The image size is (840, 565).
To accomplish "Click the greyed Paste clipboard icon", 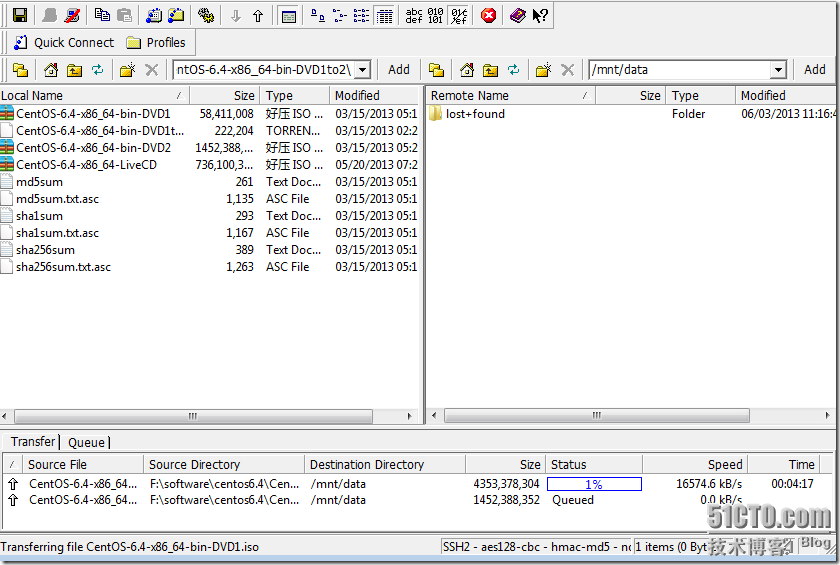I will pos(124,16).
